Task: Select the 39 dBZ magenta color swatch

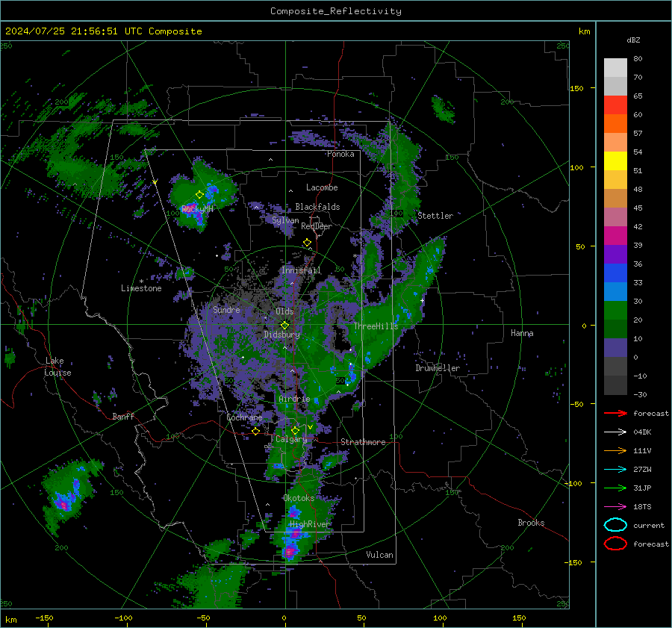Action: [615, 235]
